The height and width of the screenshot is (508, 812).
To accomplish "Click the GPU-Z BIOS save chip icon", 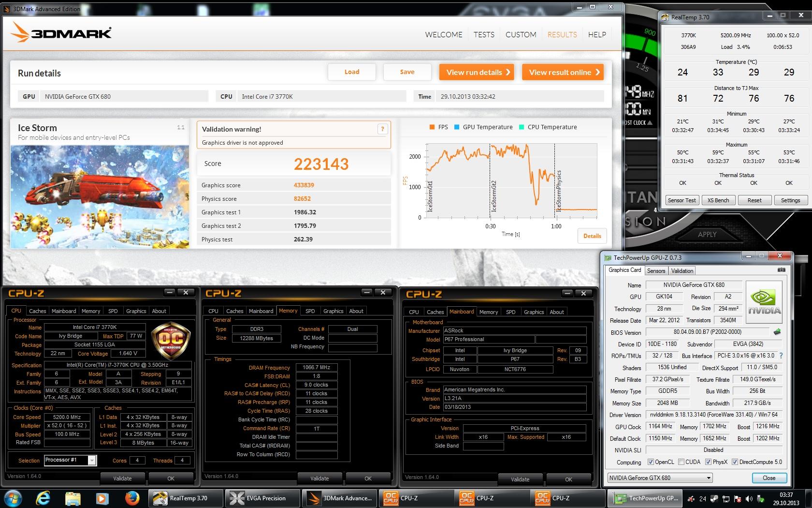I will pos(777,332).
